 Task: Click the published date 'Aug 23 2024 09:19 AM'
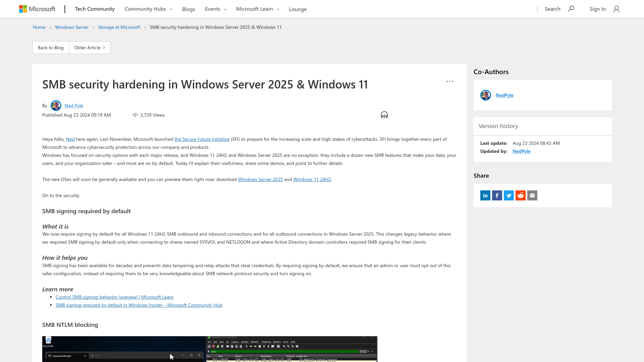click(87, 115)
